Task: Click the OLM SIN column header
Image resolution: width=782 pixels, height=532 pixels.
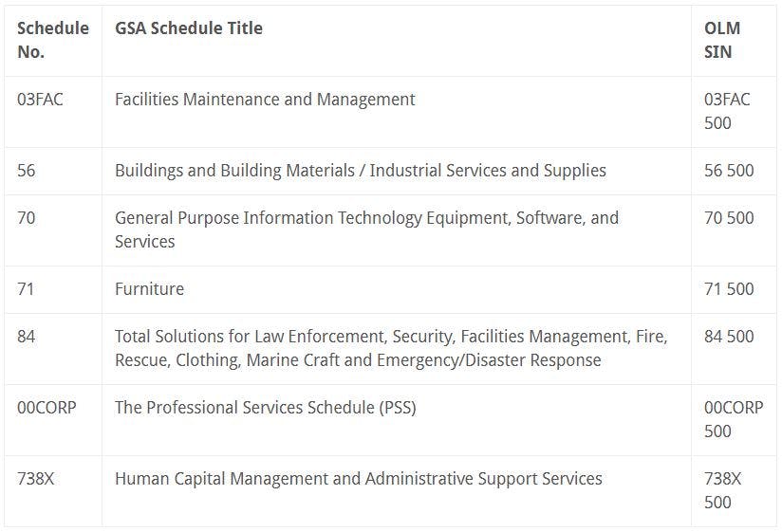Action: [722, 40]
